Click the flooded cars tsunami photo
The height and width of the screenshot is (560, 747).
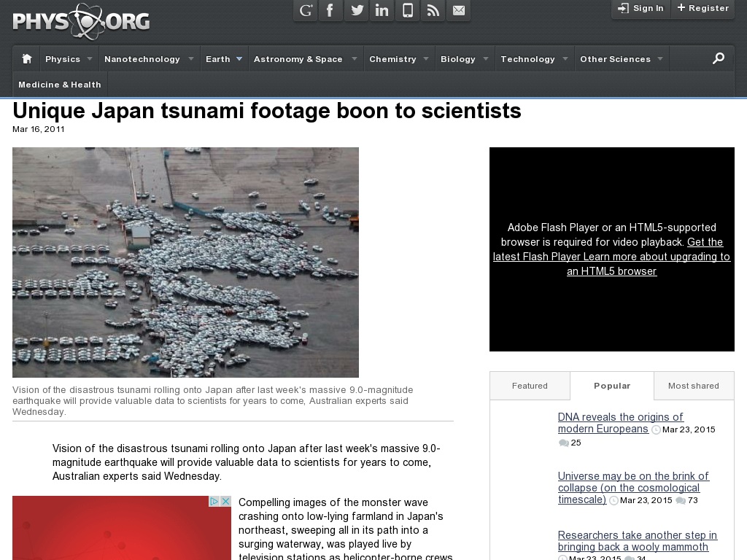click(185, 262)
